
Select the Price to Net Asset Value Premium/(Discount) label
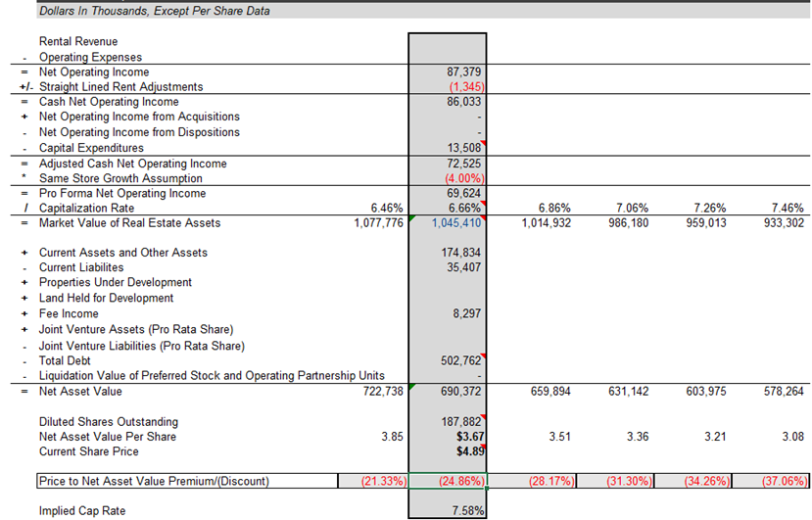point(155,481)
